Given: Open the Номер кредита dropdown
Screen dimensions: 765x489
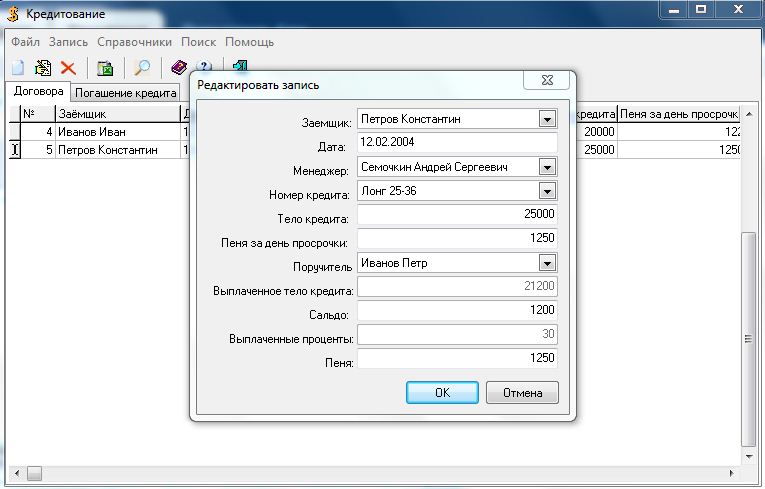Looking at the screenshot, I should 547,191.
